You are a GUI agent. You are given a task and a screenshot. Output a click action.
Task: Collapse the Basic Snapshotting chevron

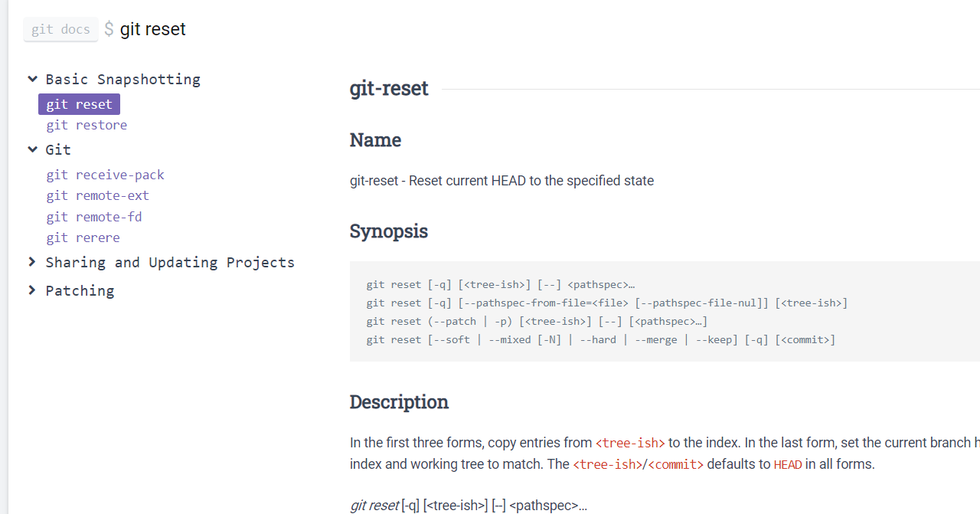tap(33, 79)
